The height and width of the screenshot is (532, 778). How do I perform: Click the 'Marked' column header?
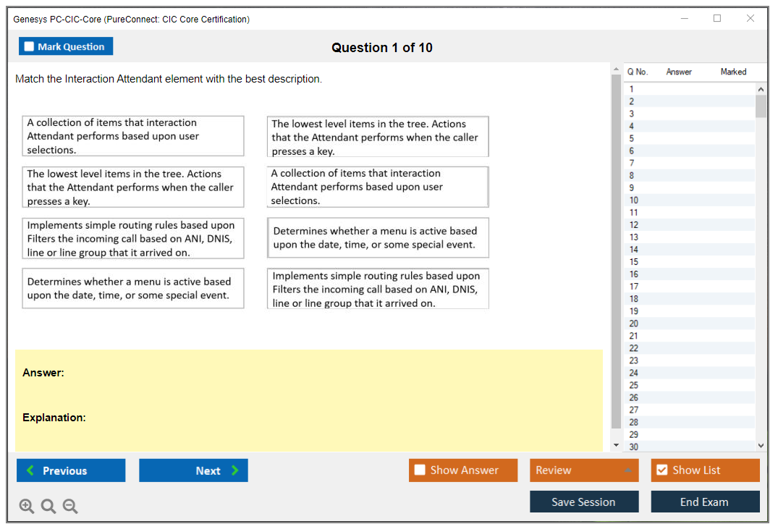click(x=732, y=72)
